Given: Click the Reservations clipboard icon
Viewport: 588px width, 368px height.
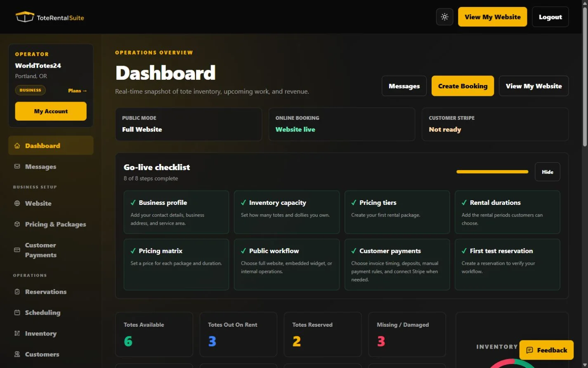Looking at the screenshot, I should pyautogui.click(x=17, y=292).
